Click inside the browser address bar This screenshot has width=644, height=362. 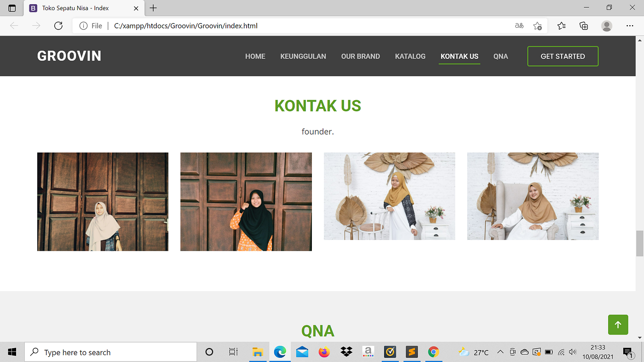[x=276, y=26]
